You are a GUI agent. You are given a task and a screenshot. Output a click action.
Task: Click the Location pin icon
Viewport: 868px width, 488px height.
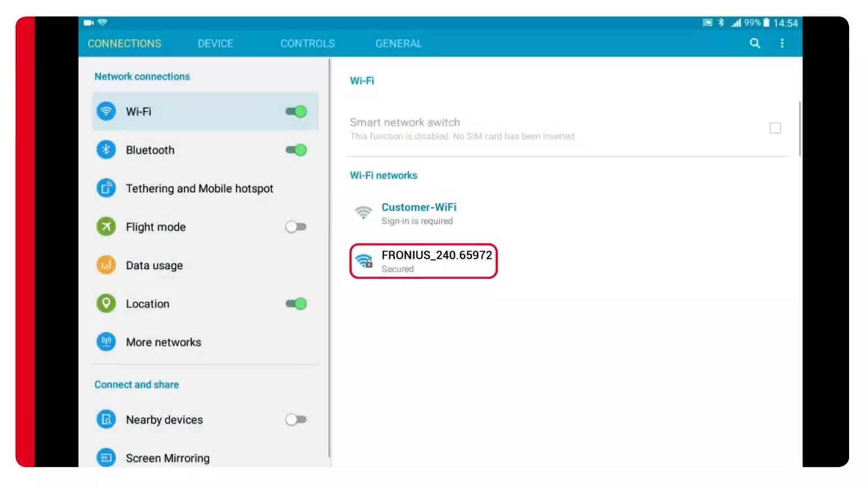(x=106, y=303)
